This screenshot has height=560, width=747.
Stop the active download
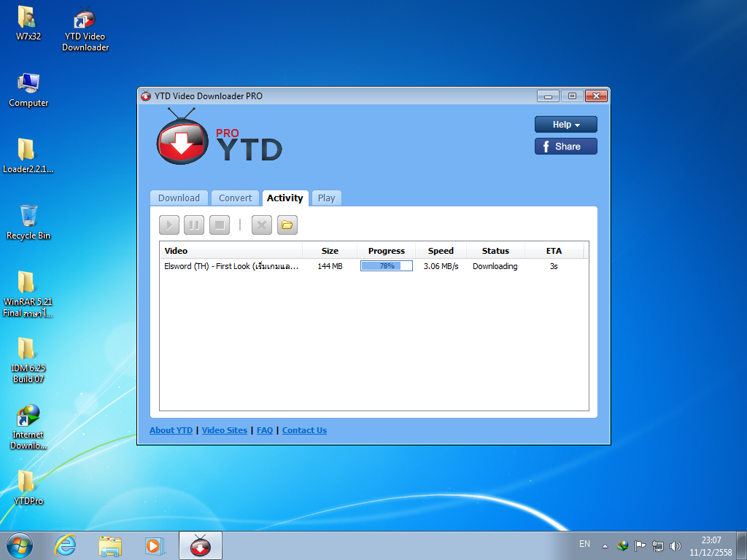[x=219, y=225]
